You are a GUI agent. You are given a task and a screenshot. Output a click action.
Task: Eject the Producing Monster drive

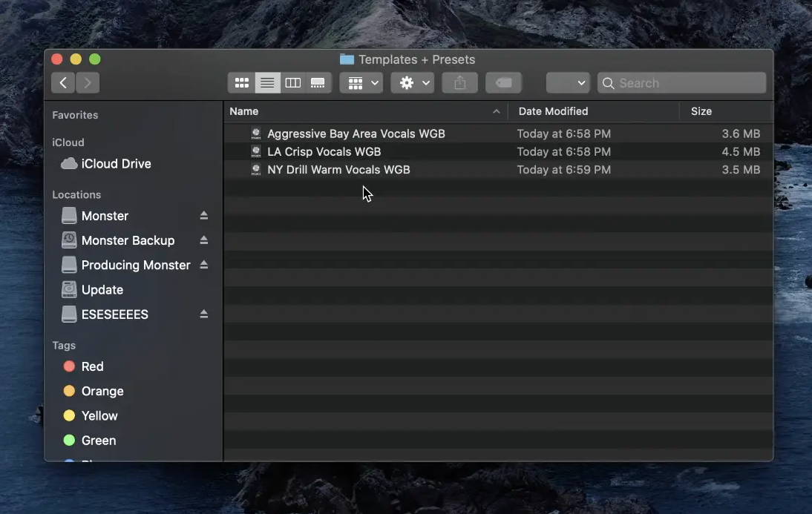204,265
